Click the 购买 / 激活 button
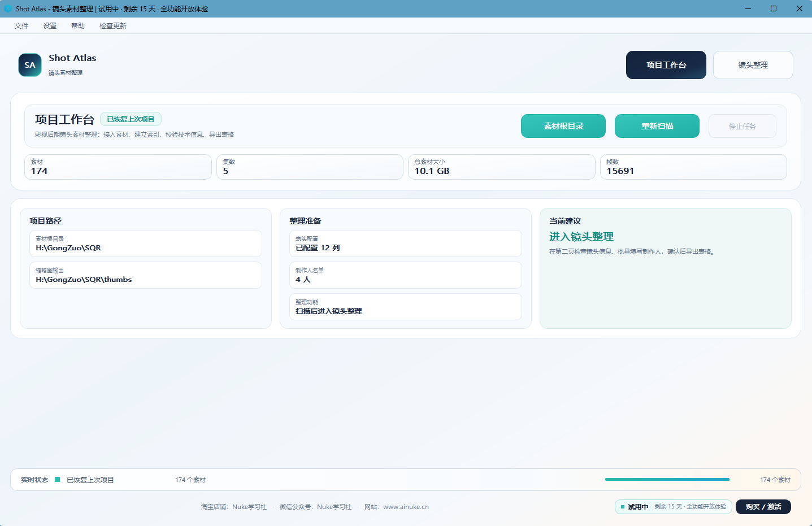 point(763,507)
